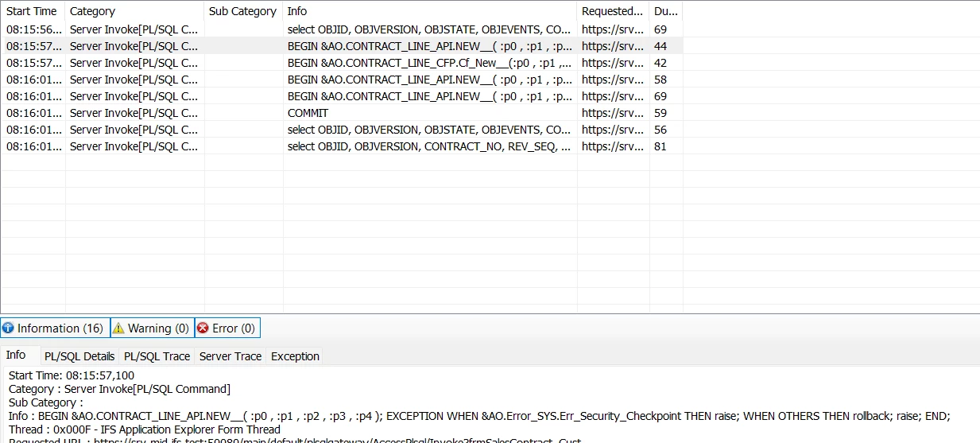Click duration value 42
The image size is (980, 443).
point(660,63)
